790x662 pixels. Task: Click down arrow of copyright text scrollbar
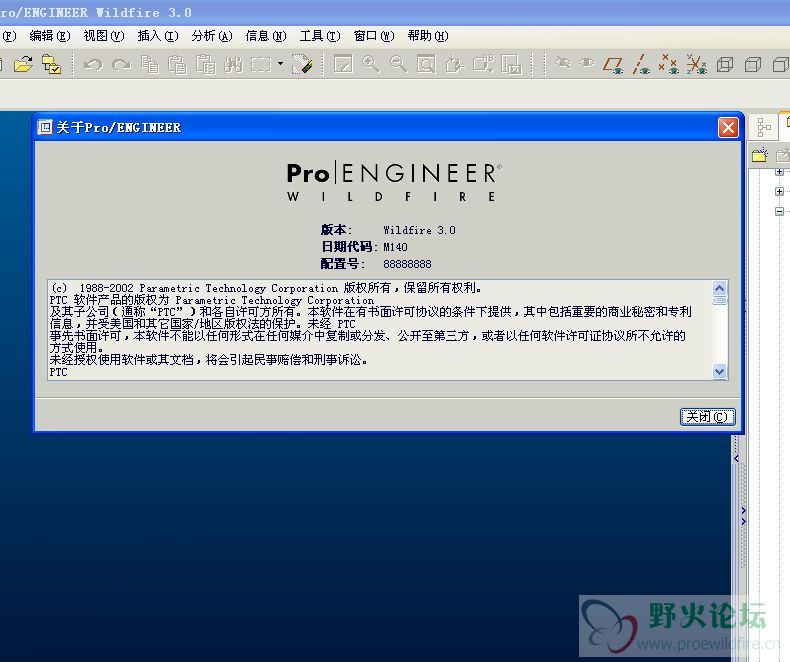[719, 372]
